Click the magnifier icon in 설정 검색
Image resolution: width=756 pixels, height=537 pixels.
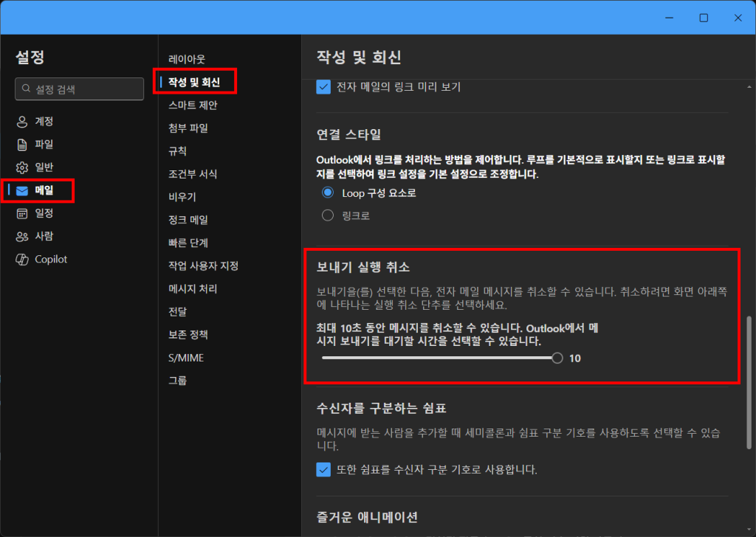click(x=25, y=89)
